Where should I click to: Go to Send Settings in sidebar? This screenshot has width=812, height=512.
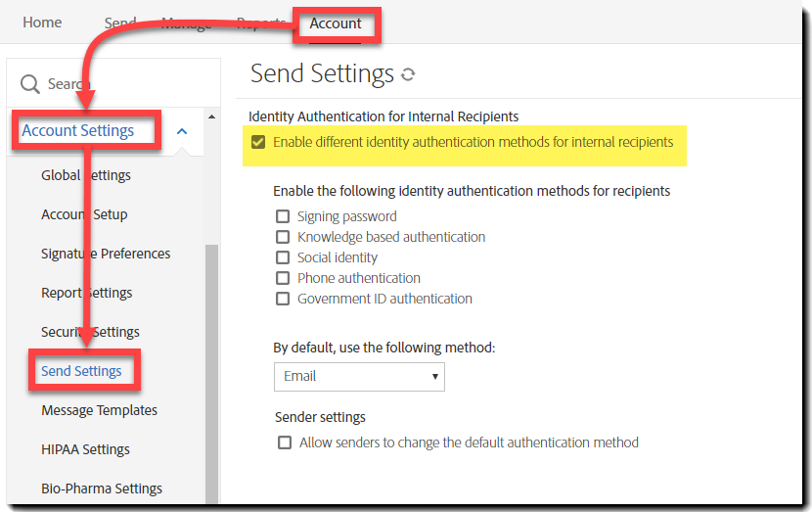click(81, 371)
